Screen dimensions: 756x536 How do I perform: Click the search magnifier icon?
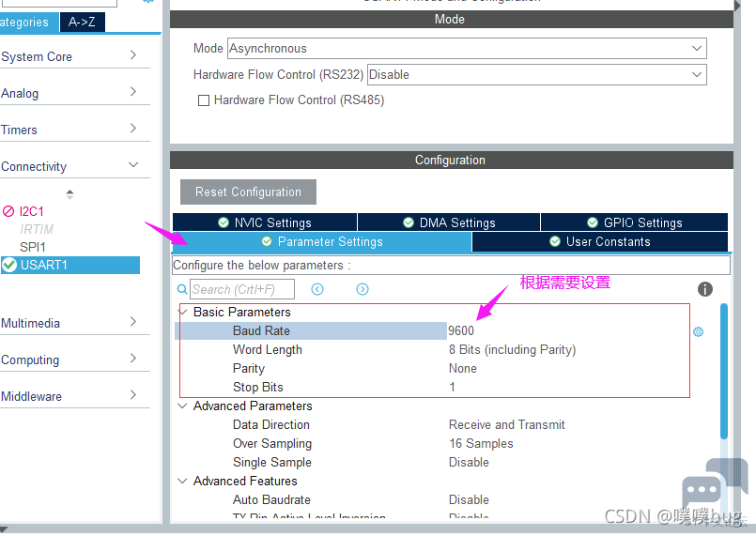(x=182, y=289)
